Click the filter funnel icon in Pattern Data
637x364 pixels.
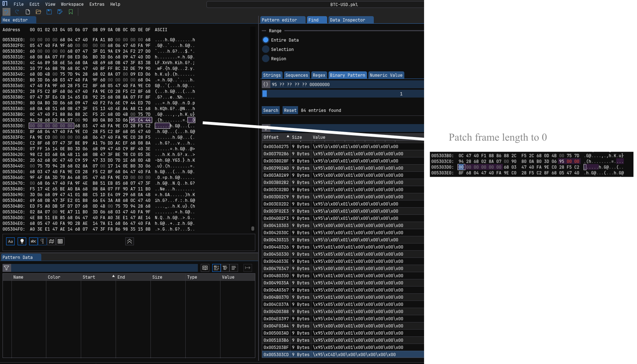coord(6,268)
